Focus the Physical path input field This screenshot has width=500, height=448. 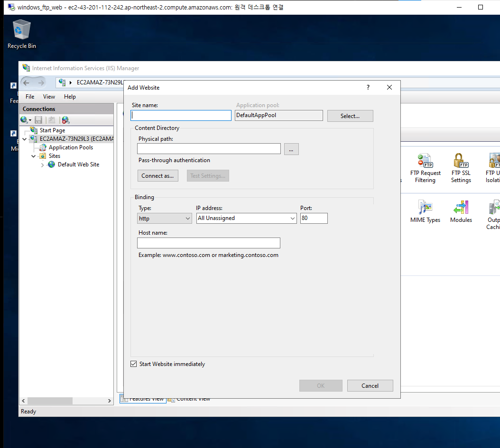[x=209, y=149]
